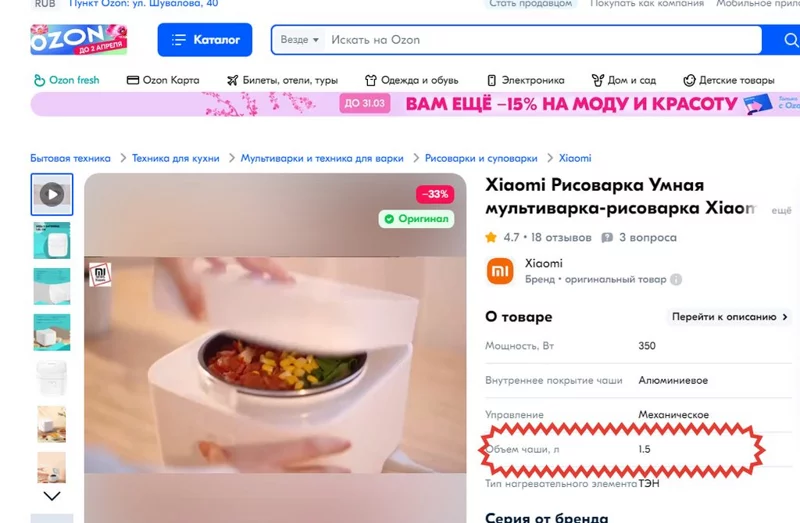Expand thumbnails list with down chevron
Screen dimensions: 800x523
pyautogui.click(x=52, y=496)
